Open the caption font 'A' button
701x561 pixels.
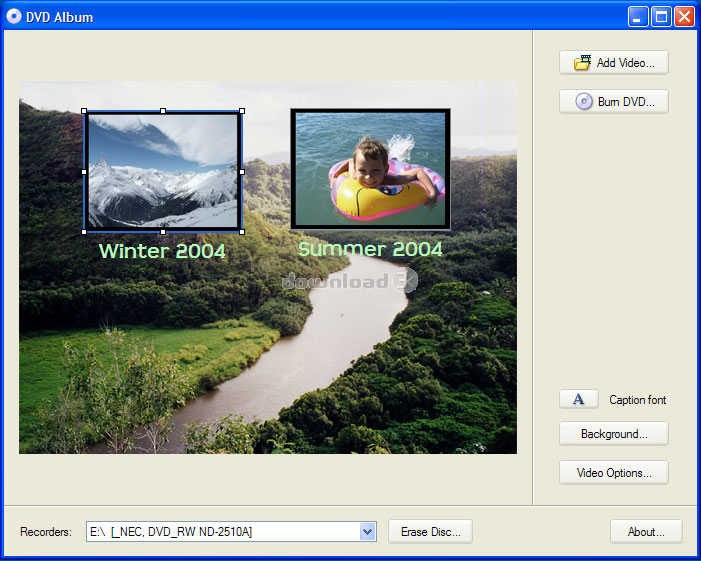(579, 400)
